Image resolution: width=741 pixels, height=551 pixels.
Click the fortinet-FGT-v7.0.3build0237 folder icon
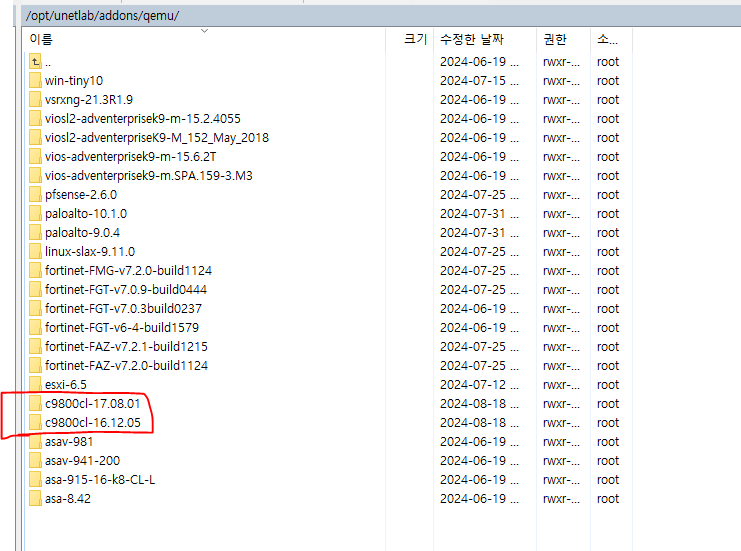point(35,308)
